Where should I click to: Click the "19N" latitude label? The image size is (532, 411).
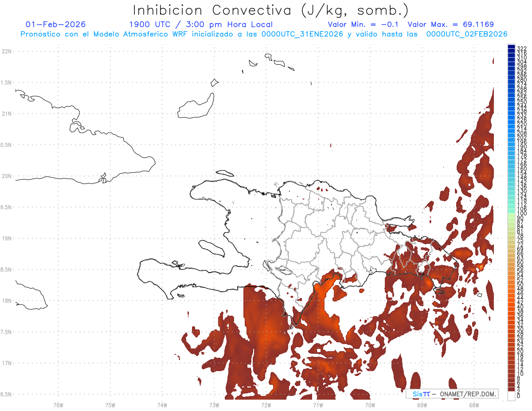[x=6, y=239]
